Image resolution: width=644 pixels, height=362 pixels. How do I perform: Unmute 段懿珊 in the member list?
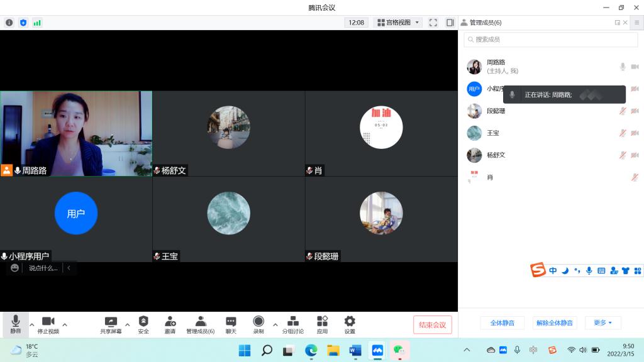click(622, 111)
